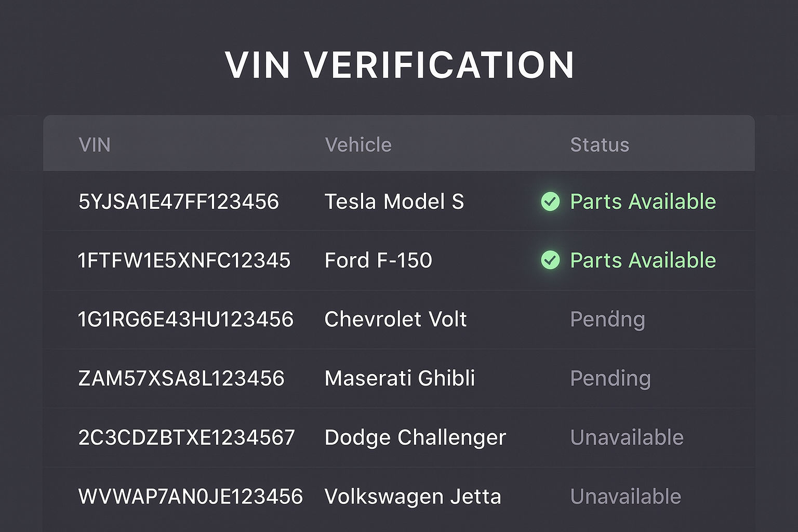Click the Vehicle column header

coord(358,145)
